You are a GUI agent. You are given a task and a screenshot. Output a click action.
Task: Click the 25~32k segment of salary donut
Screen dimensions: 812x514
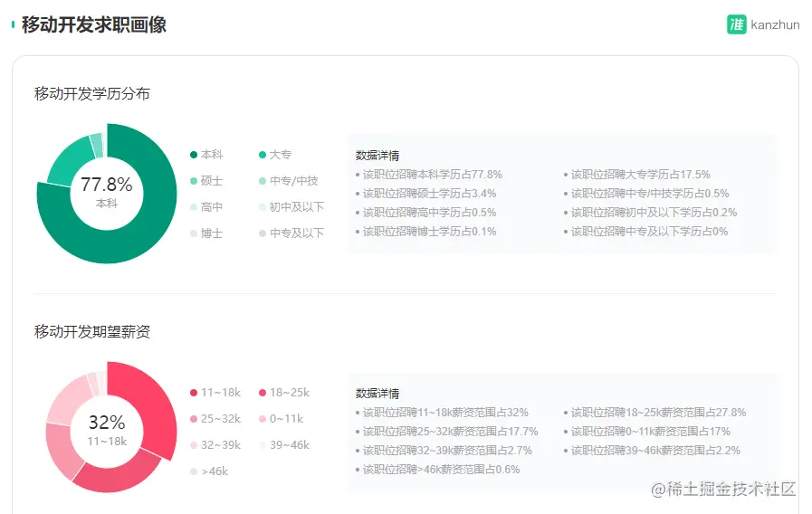pos(62,451)
